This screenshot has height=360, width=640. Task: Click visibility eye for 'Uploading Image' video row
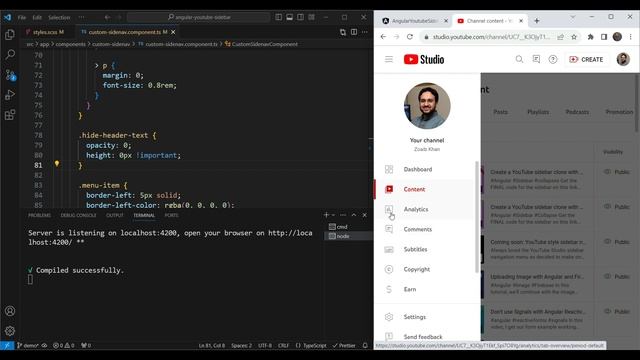tap(607, 276)
